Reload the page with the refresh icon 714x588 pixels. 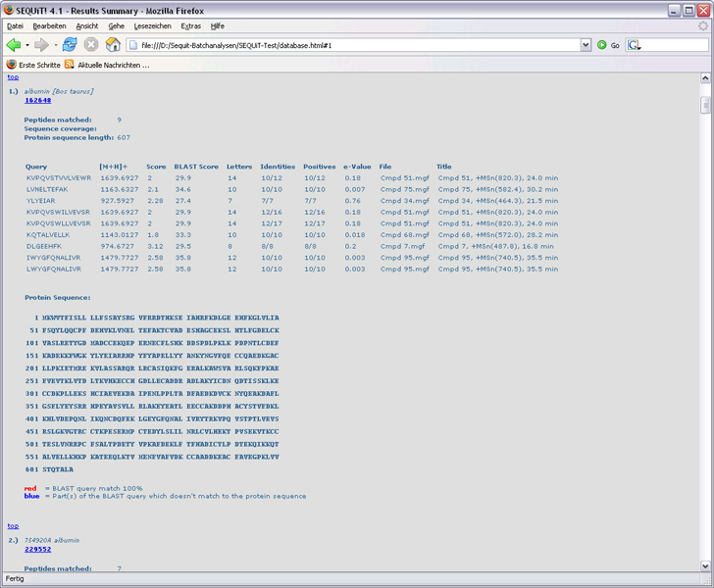[70, 45]
